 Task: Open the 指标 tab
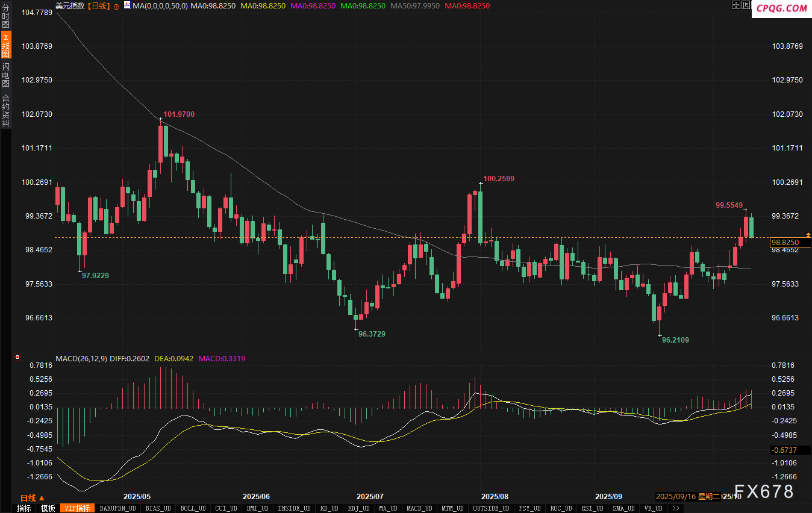[24, 508]
